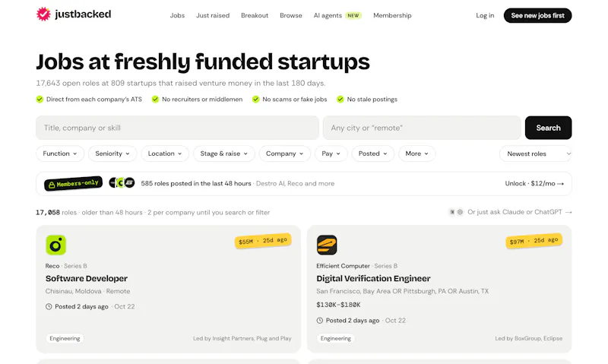This screenshot has width=608, height=364.
Task: Open the Just raised nav item
Action: point(213,15)
